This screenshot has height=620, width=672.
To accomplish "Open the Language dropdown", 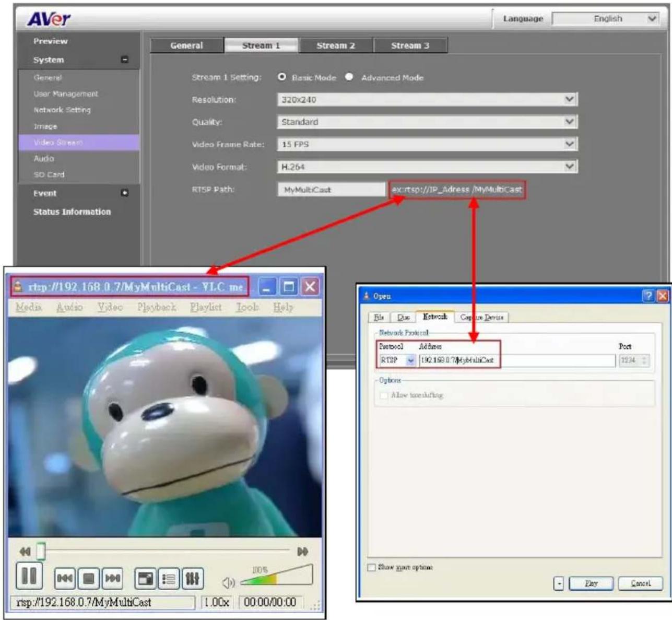I will [606, 19].
